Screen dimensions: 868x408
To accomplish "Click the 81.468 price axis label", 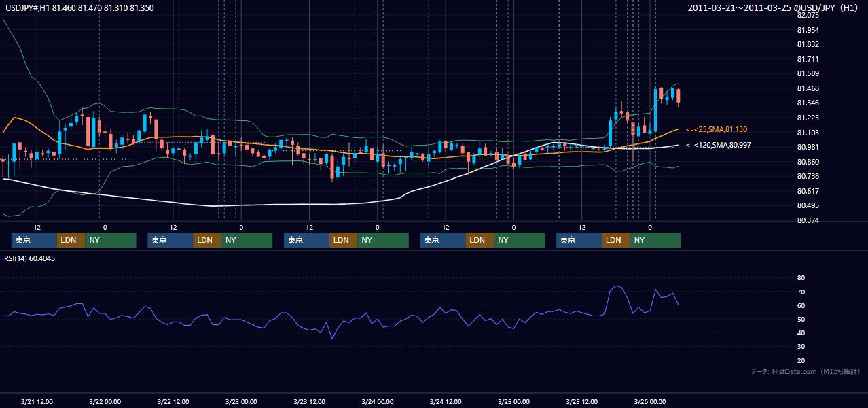I will pos(808,88).
